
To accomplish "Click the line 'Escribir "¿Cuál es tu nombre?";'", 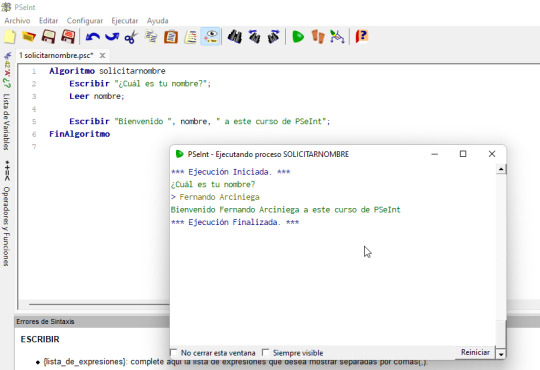I will click(x=140, y=84).
